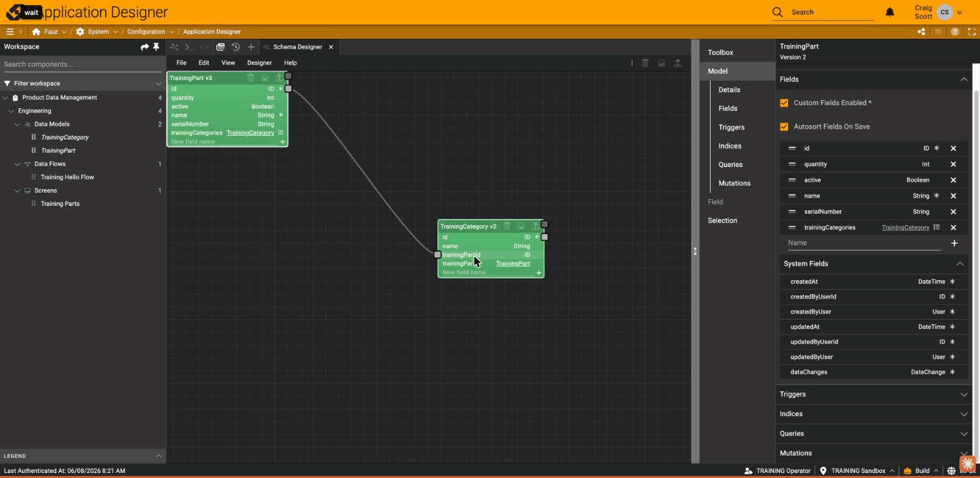Expand the Triggers section
This screenshot has height=478, width=980.
click(x=873, y=394)
